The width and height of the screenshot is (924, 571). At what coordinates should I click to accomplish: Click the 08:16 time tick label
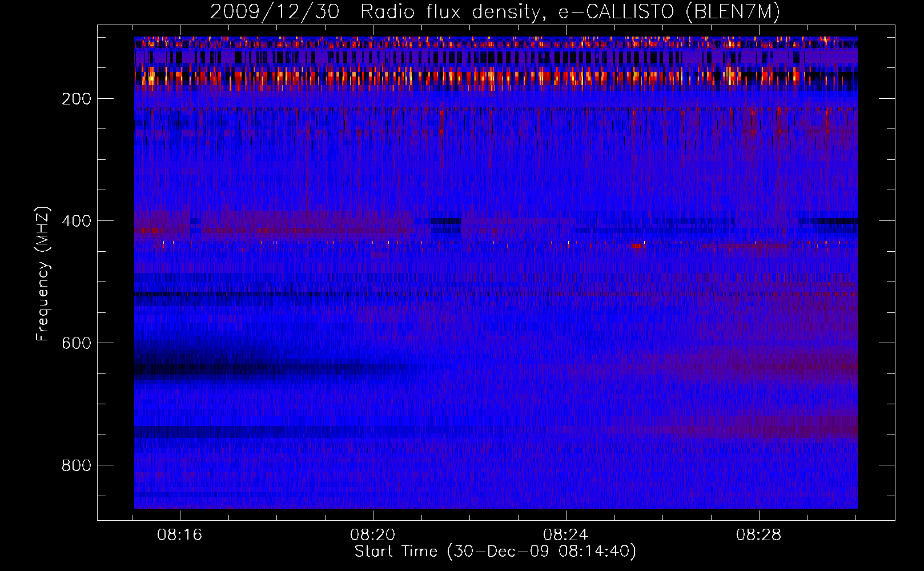tap(180, 535)
